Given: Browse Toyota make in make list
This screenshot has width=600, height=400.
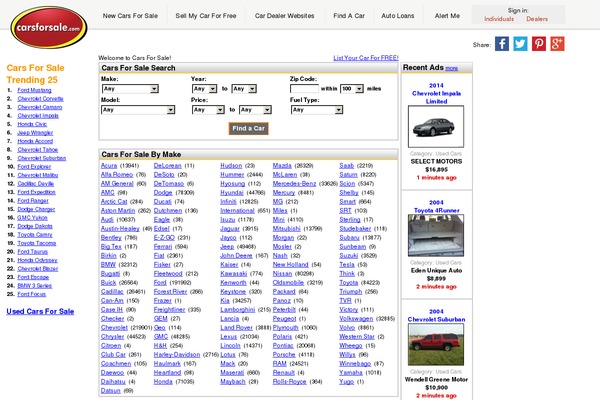Looking at the screenshot, I should [349, 282].
